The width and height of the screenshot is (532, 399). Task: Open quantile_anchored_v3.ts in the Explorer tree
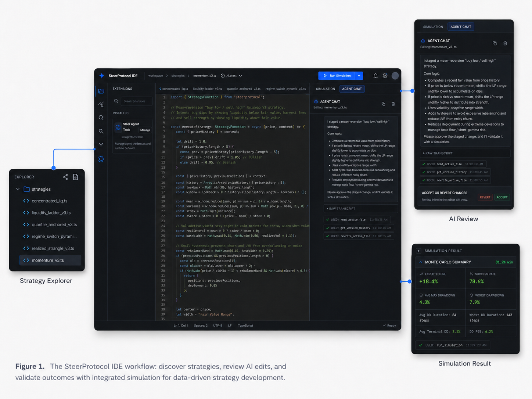(54, 224)
